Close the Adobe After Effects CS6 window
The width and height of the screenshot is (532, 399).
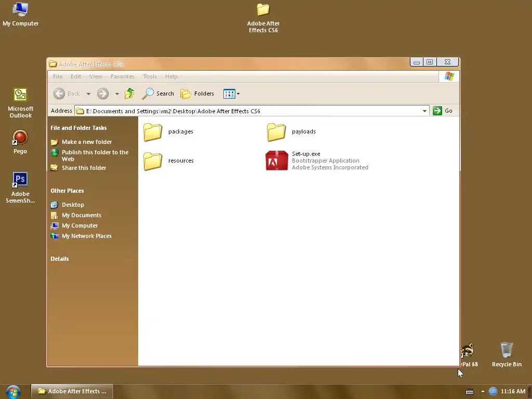447,62
